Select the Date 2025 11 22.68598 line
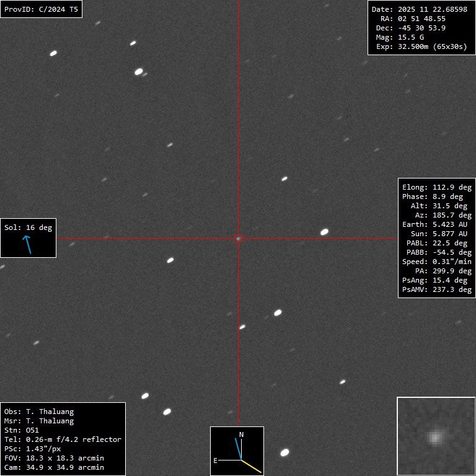 click(419, 9)
